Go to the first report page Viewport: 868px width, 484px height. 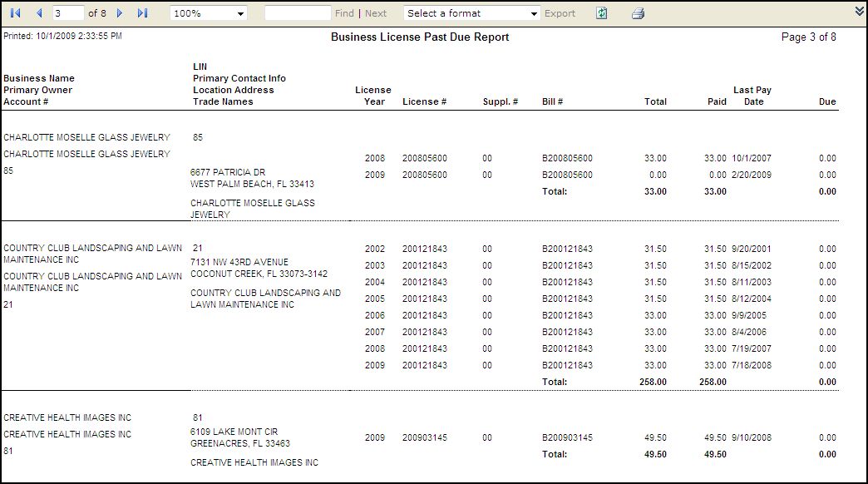16,13
